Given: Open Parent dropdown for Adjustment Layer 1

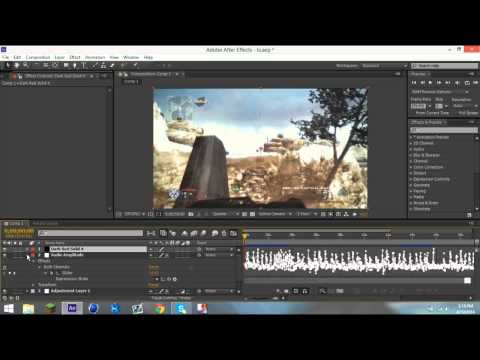Looking at the screenshot, I should pos(219,291).
